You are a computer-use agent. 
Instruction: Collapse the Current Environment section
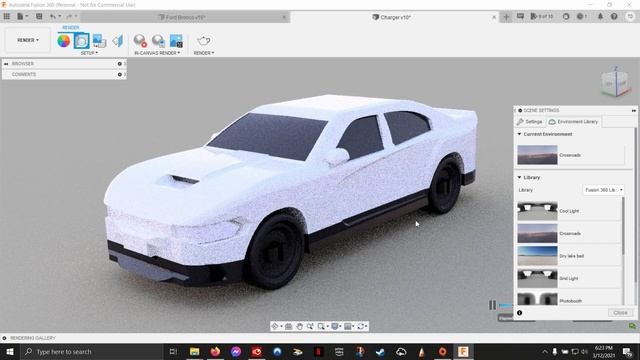click(519, 134)
